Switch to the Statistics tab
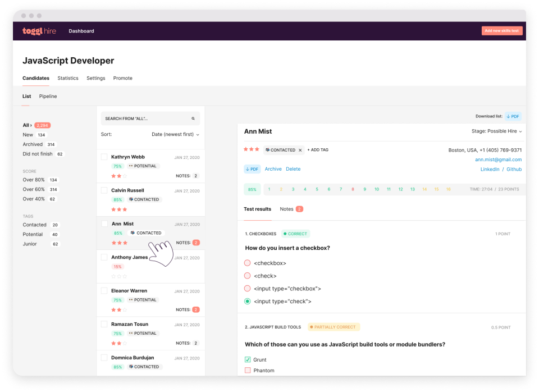The height and width of the screenshot is (392, 539). point(67,78)
